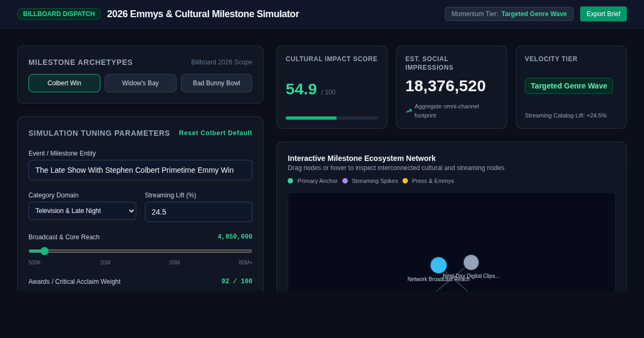Click the Cultural Impact Score progress bar
644x338 pixels.
tap(332, 118)
